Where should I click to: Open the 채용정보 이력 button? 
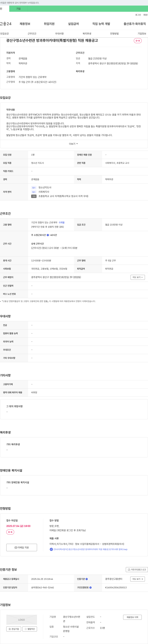[132, 617]
